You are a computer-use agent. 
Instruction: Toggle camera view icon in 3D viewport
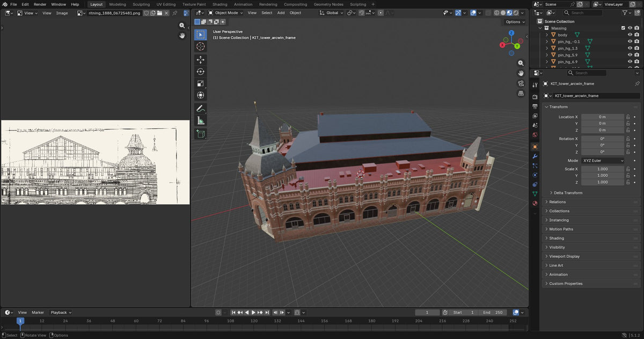click(521, 83)
